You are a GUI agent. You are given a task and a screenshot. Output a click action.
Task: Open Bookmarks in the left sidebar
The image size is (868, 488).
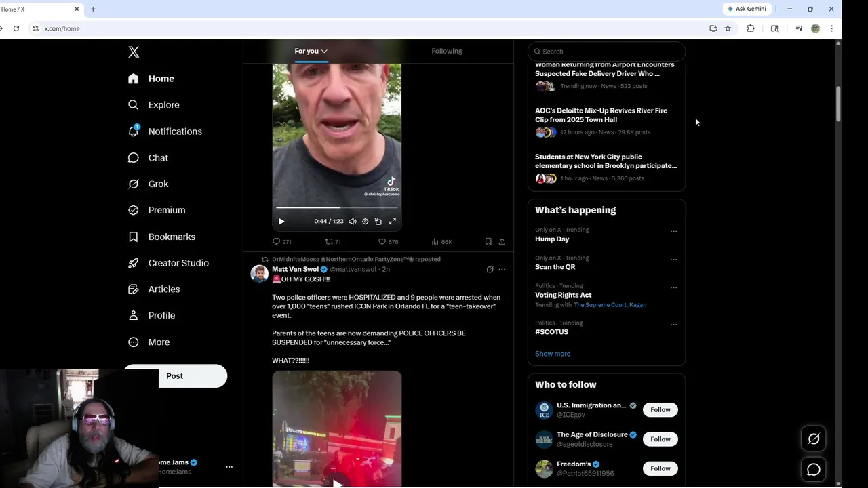pos(161,237)
